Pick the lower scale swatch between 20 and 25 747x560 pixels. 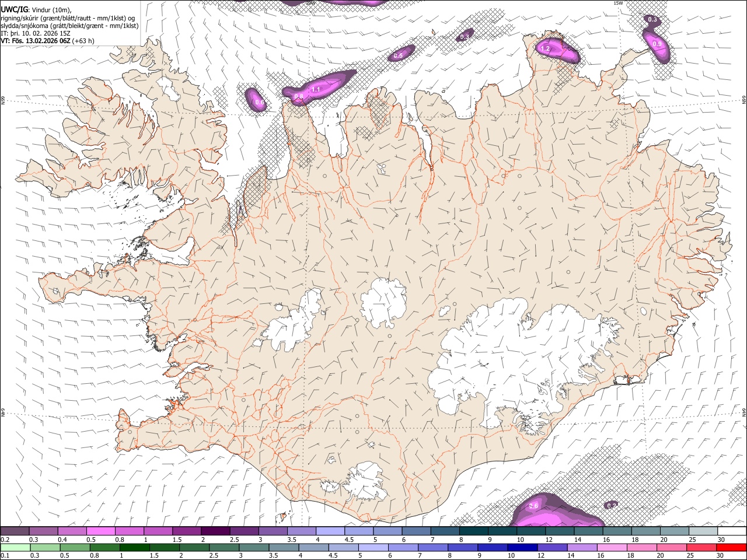click(671, 548)
